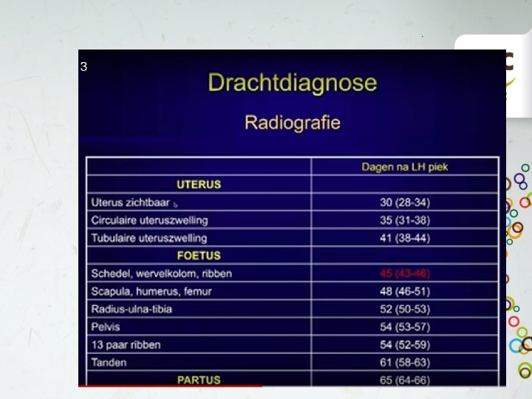This screenshot has width=532, height=399.
Task: Click the 'PARTUS' section heading
Action: point(199,380)
